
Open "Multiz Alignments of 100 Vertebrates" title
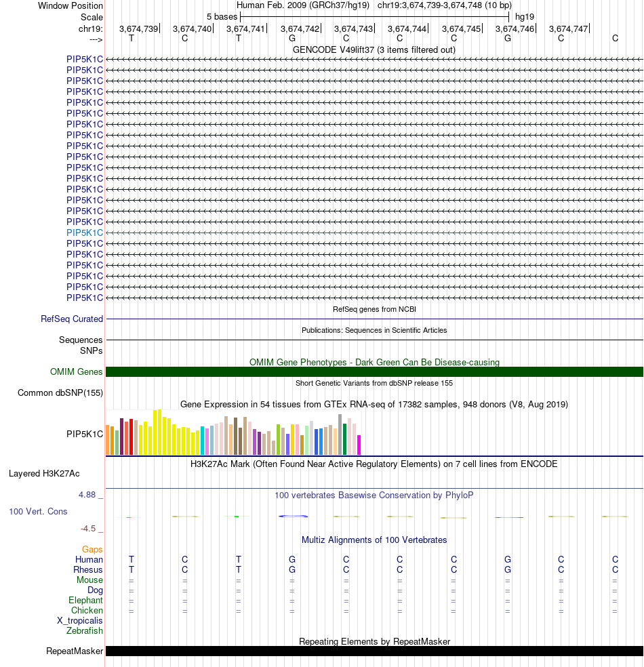tap(374, 540)
